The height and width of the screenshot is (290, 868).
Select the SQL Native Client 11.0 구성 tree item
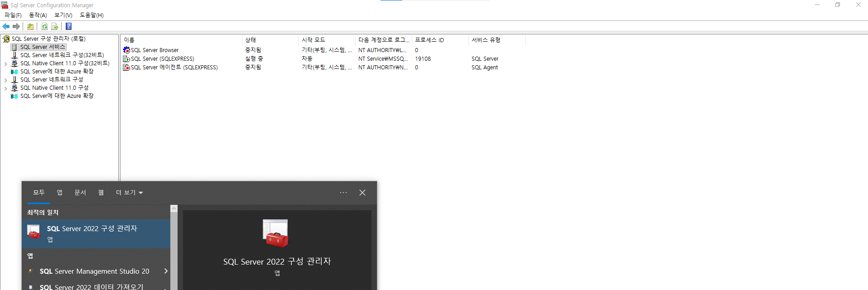point(54,88)
